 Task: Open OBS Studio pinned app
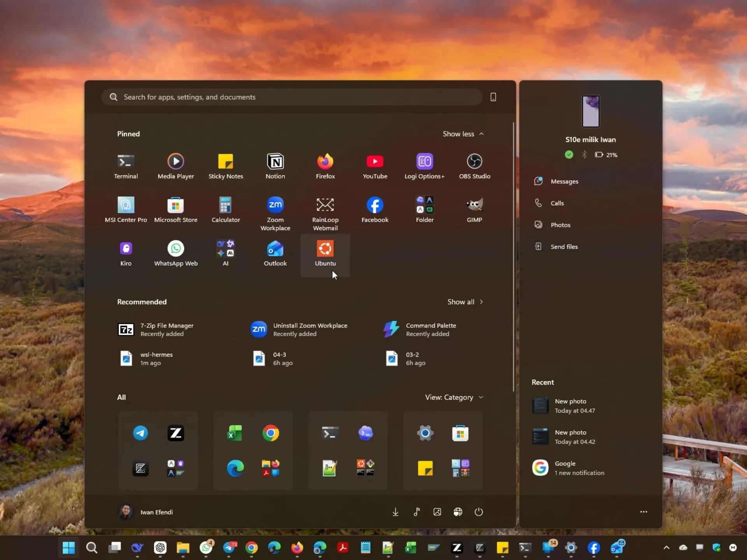(x=474, y=166)
